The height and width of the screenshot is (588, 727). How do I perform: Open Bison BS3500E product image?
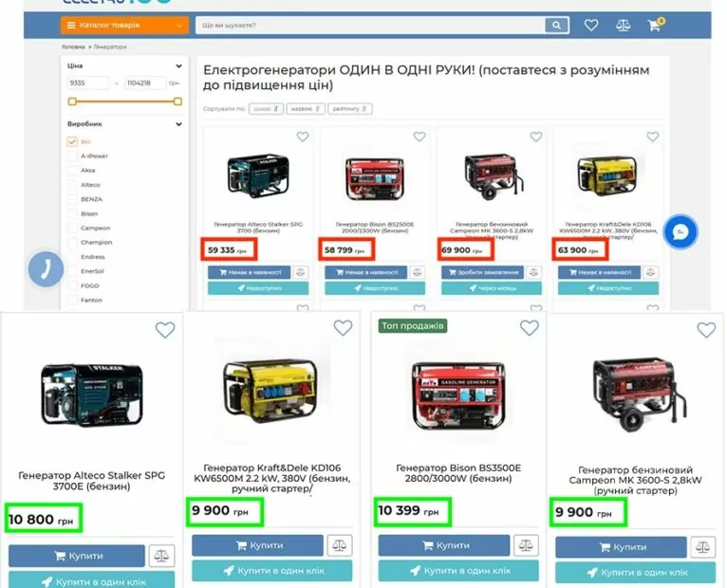458,395
